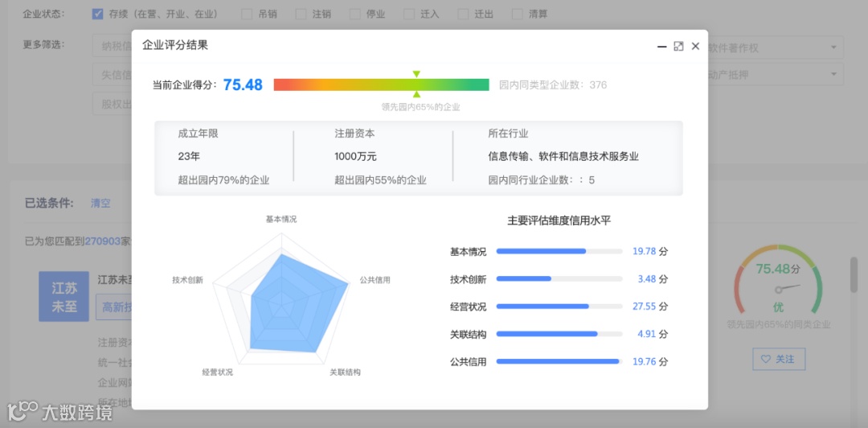Image resolution: width=868 pixels, height=428 pixels.
Task: Click 信息传输、软件和信息技术服务业 industry text
Action: [x=563, y=156]
